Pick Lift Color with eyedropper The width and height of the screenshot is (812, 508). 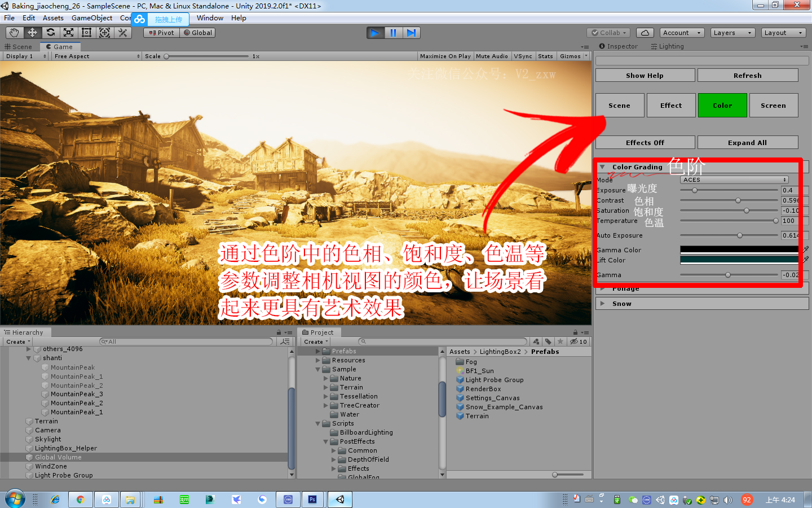(x=805, y=260)
